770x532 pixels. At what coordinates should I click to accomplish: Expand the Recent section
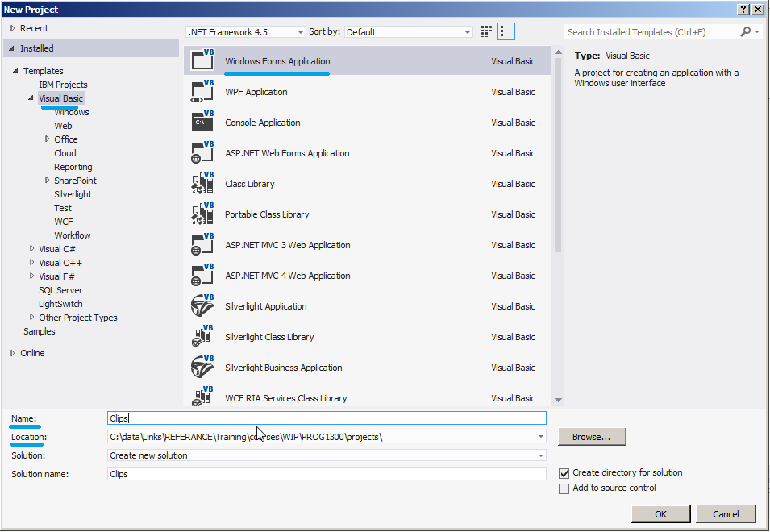(13, 28)
